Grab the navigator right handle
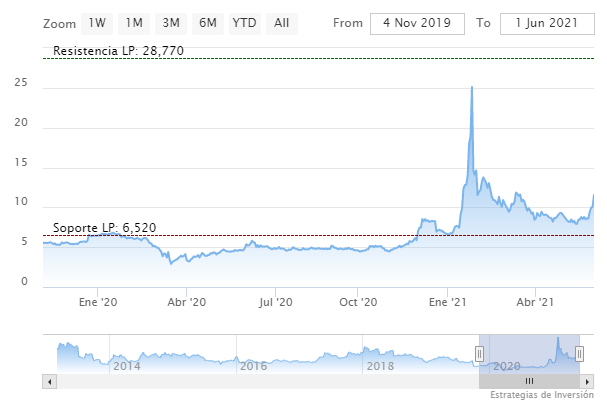The height and width of the screenshot is (410, 607). tap(579, 353)
